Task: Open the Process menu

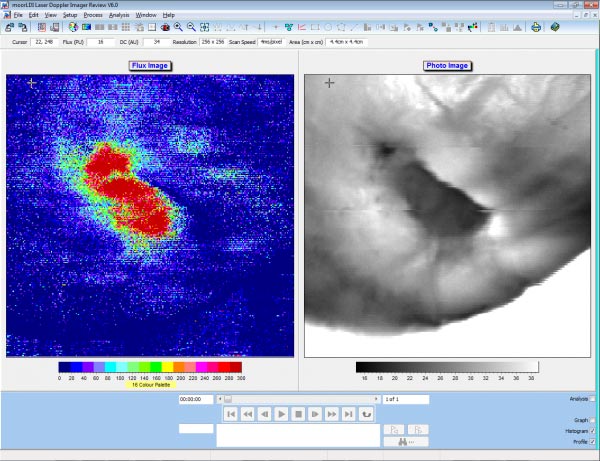Action: pyautogui.click(x=94, y=16)
